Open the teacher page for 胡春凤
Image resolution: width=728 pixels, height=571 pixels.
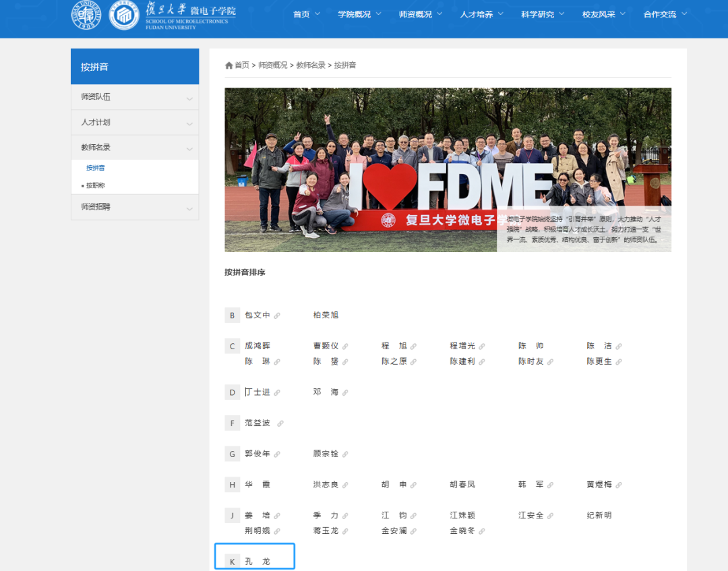click(x=462, y=485)
